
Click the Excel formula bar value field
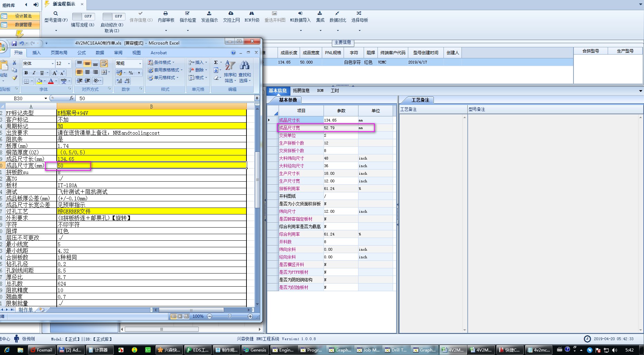[166, 98]
